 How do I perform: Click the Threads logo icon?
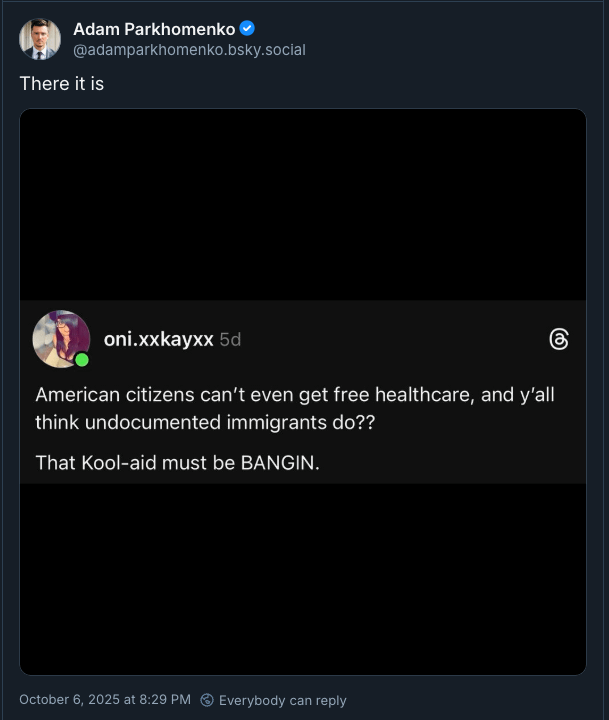pos(559,340)
